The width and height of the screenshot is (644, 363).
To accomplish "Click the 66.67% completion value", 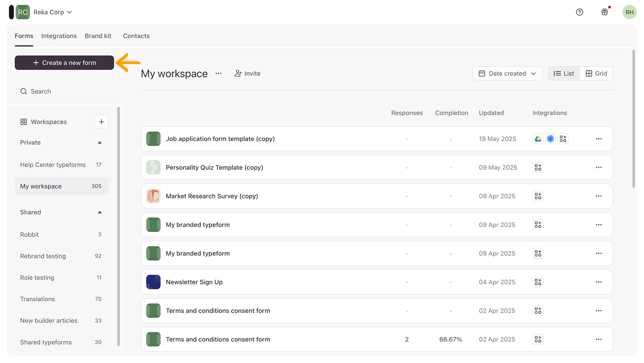I will (451, 339).
